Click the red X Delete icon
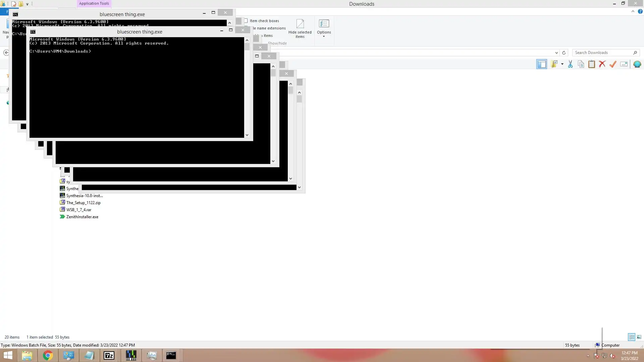This screenshot has width=644, height=362. tap(602, 64)
